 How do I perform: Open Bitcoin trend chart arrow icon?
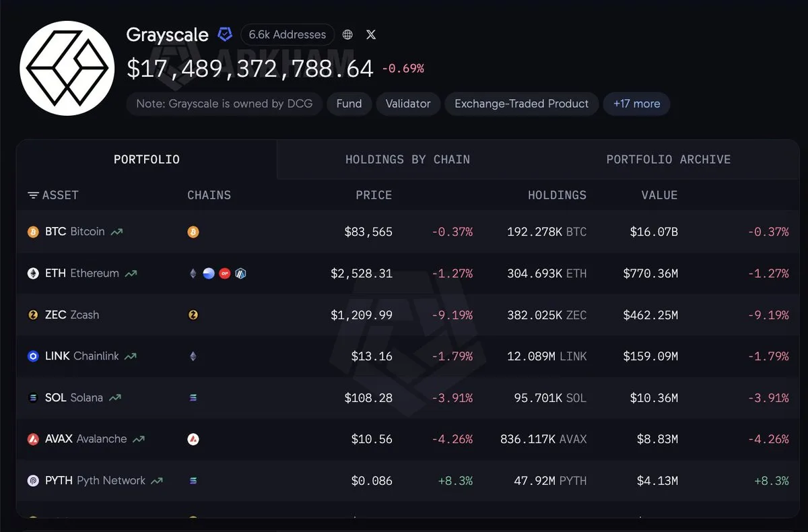point(117,232)
